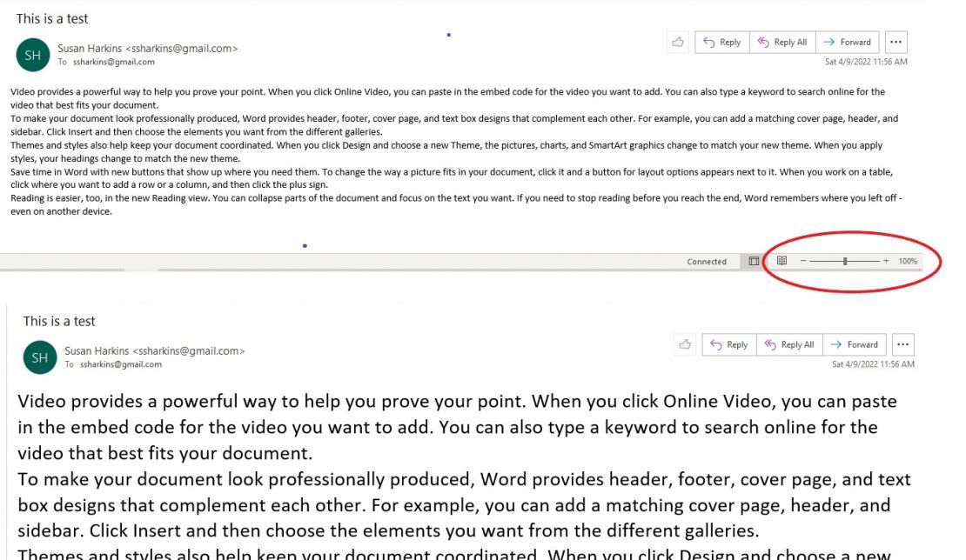Click the SH avatar in the small-text email
Image resolution: width=966 pixels, height=560 pixels.
point(33,55)
